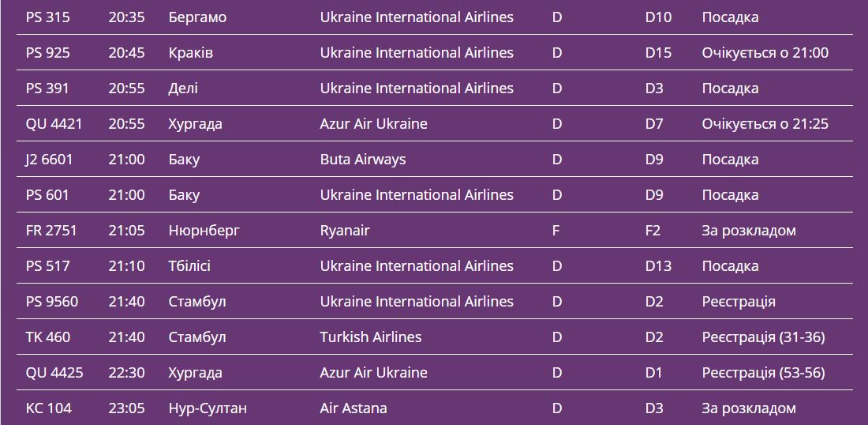Viewport: 868px width, 425px height.
Task: Click the Краків destination cell
Action: 190,53
